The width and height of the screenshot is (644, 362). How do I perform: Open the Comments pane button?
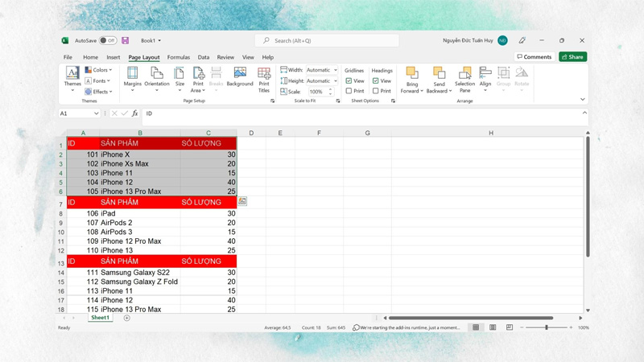[x=535, y=56]
